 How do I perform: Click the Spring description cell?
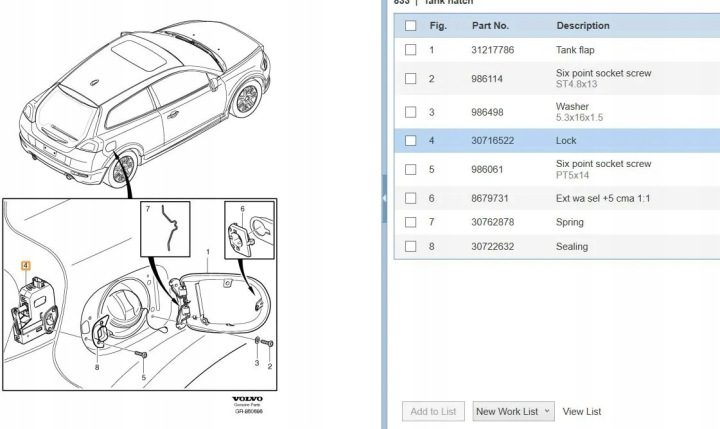click(570, 222)
